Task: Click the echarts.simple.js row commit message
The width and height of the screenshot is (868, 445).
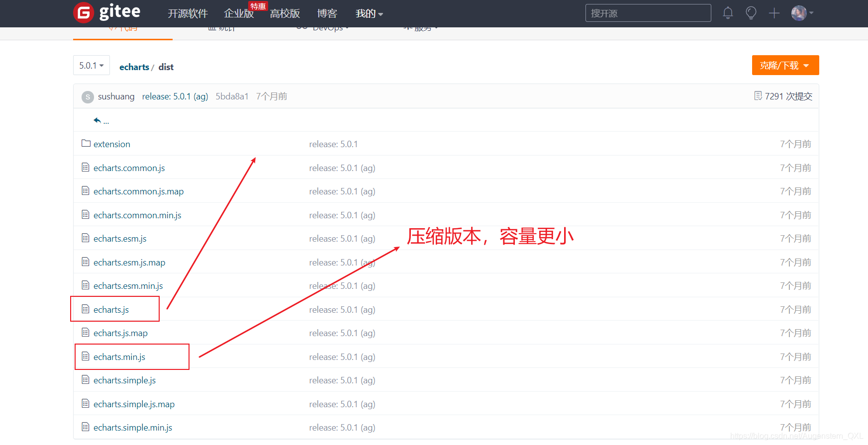Action: [x=342, y=380]
